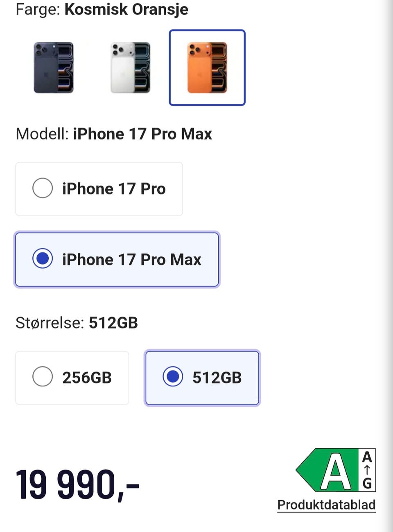
Task: Click the Modell: iPhone 17 Pro Max heading
Action: [114, 134]
